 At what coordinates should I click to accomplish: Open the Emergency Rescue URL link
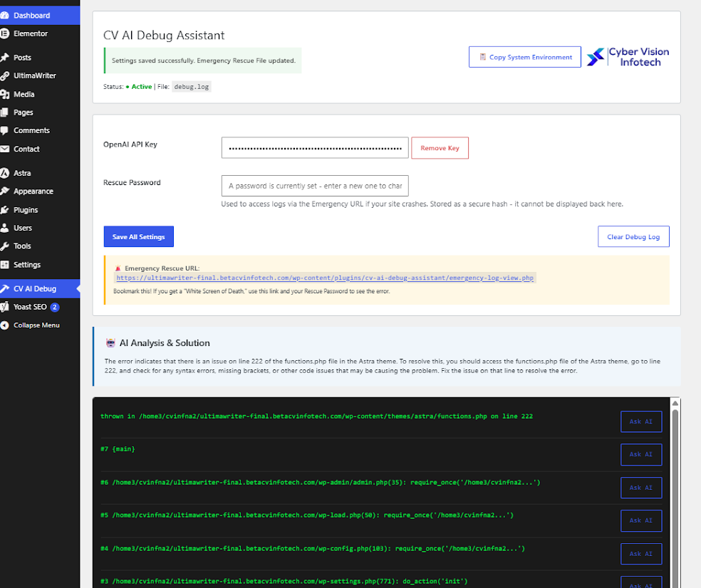(x=325, y=278)
